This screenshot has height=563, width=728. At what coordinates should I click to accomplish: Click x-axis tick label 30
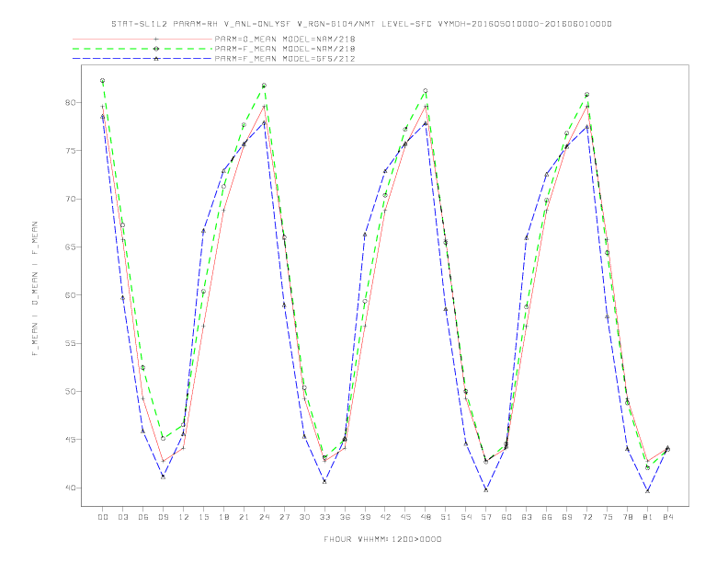(x=304, y=517)
